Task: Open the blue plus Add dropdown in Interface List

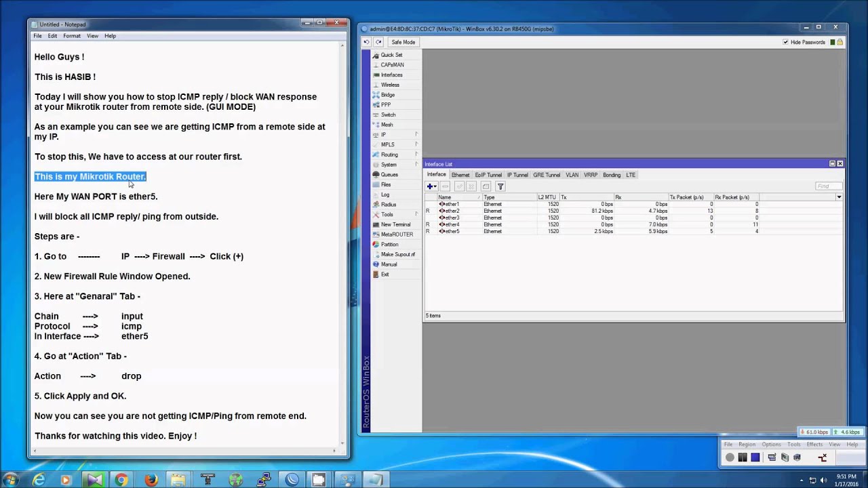Action: 431,186
